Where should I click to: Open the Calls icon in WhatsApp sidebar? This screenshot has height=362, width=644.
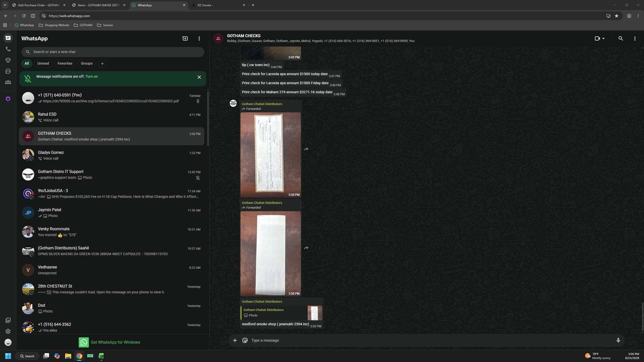[x=8, y=49]
